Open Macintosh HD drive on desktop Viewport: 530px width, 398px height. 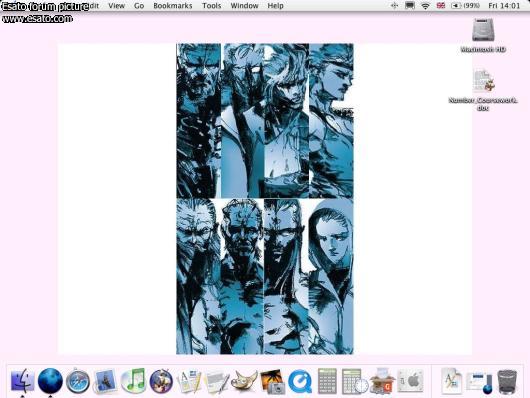pos(483,35)
